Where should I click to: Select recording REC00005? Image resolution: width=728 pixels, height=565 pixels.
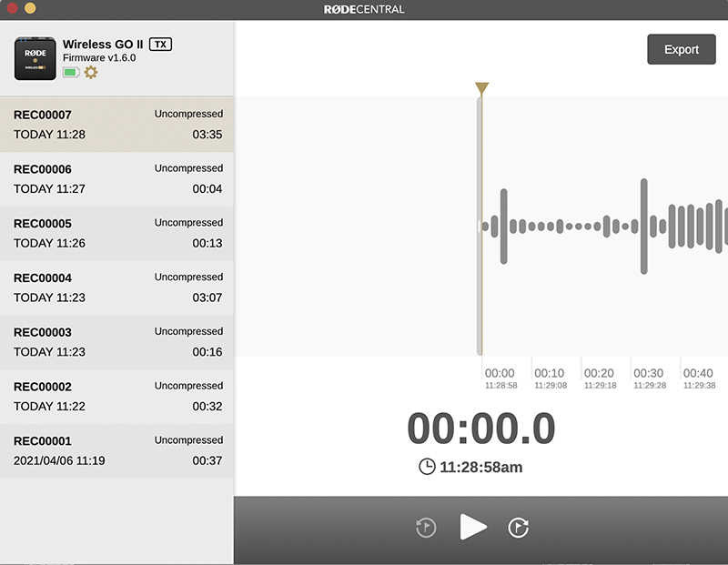click(x=117, y=234)
